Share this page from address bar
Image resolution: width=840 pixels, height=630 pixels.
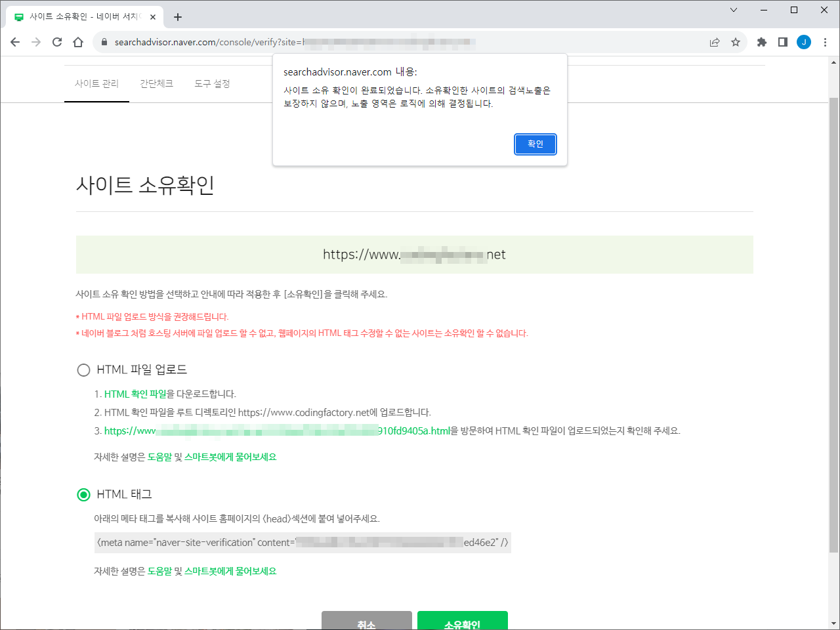pos(715,42)
